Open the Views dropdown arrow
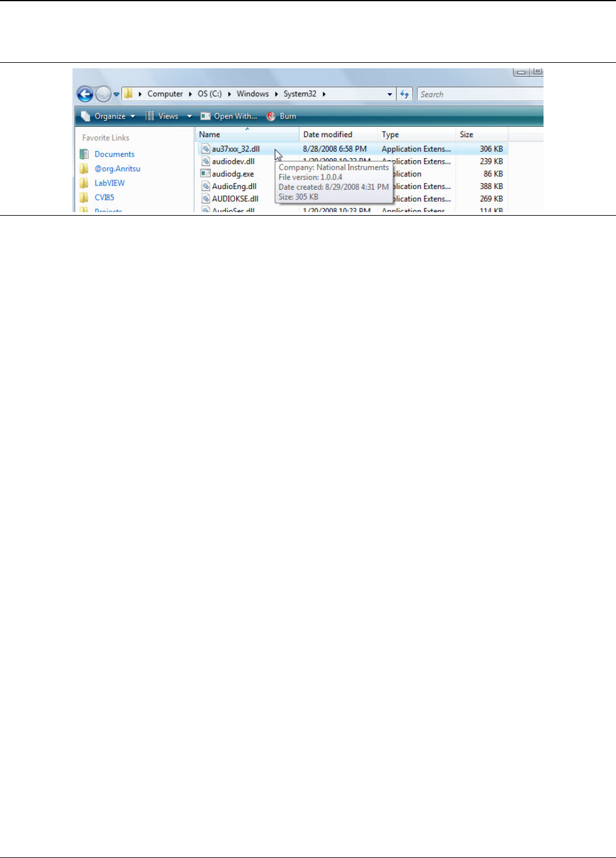The height and width of the screenshot is (858, 616). pos(189,117)
